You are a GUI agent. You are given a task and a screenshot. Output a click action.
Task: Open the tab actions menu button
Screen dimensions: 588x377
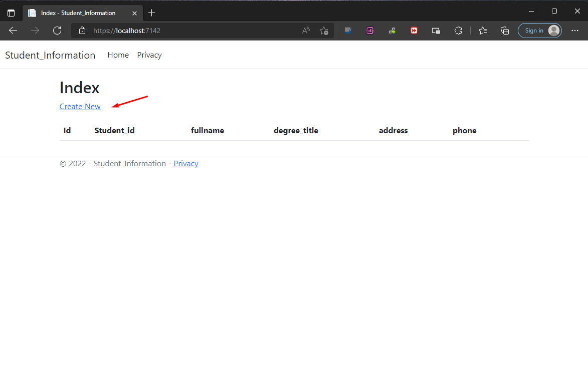[11, 13]
